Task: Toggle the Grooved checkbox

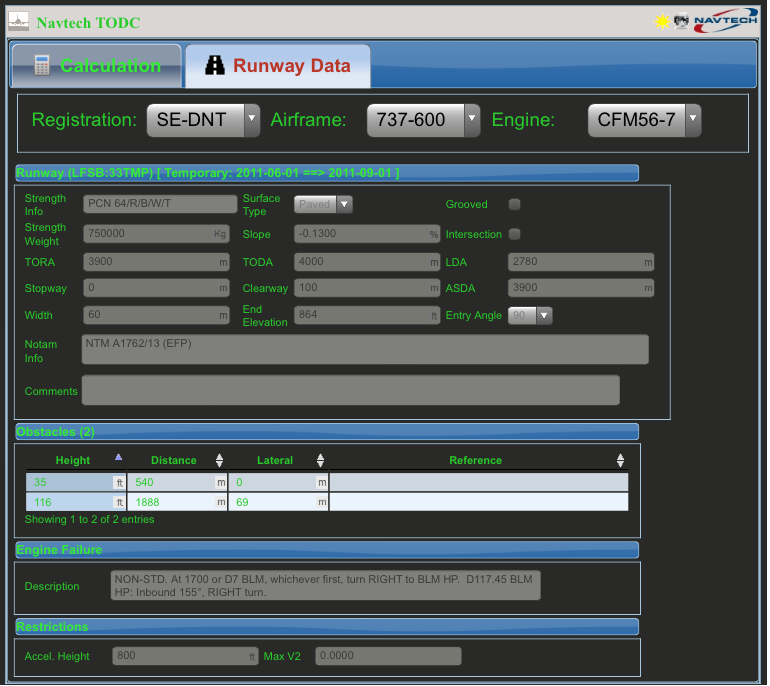Action: (x=515, y=205)
